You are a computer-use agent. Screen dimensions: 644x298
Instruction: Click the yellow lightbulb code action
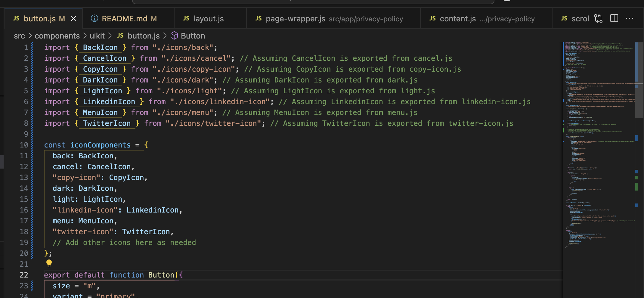49,264
